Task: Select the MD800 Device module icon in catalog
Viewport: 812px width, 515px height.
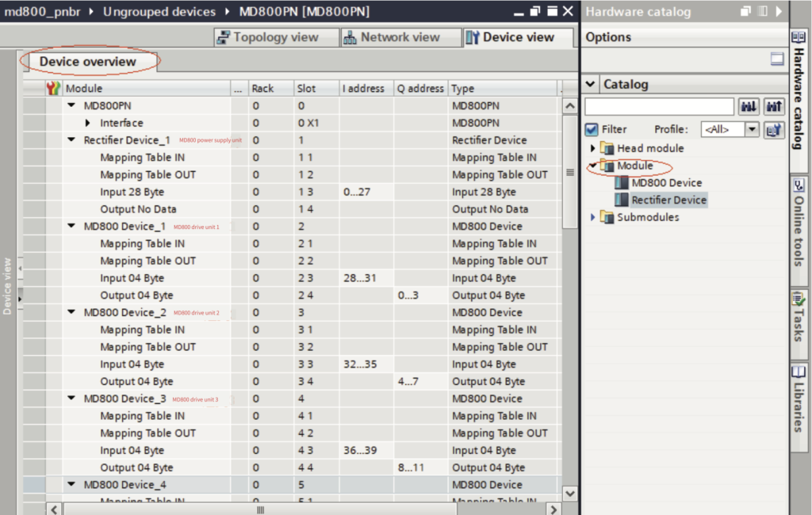Action: pyautogui.click(x=622, y=183)
